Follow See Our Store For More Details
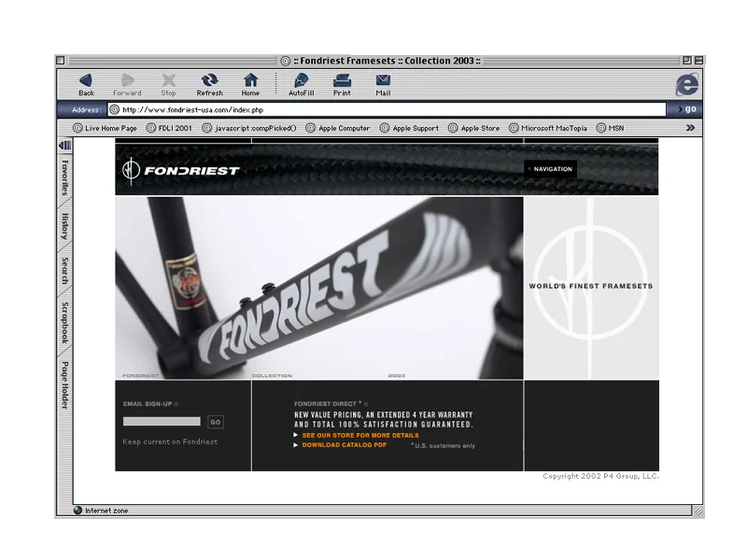747x560 pixels. [x=360, y=435]
